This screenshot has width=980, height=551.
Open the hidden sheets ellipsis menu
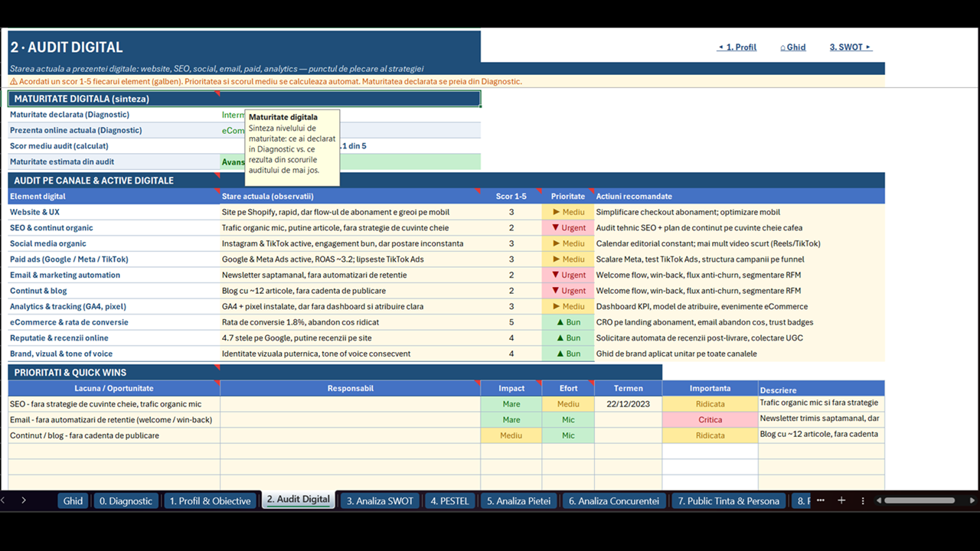tap(821, 500)
